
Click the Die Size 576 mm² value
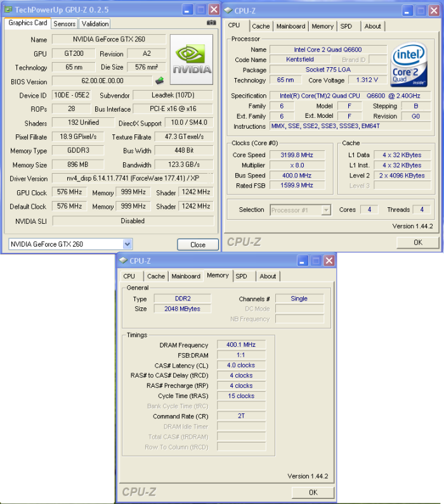147,67
